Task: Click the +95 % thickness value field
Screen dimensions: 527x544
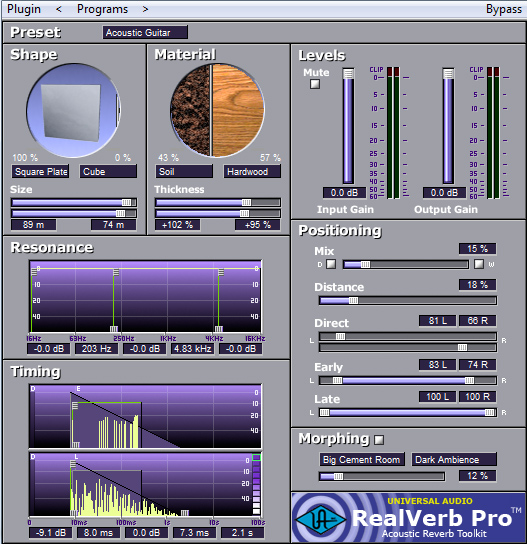Action: pos(257,224)
